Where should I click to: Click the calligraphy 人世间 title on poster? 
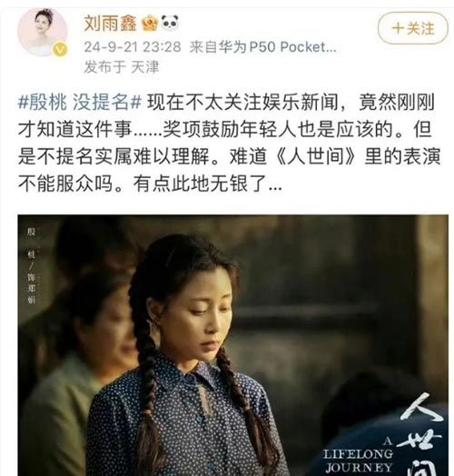(x=422, y=435)
